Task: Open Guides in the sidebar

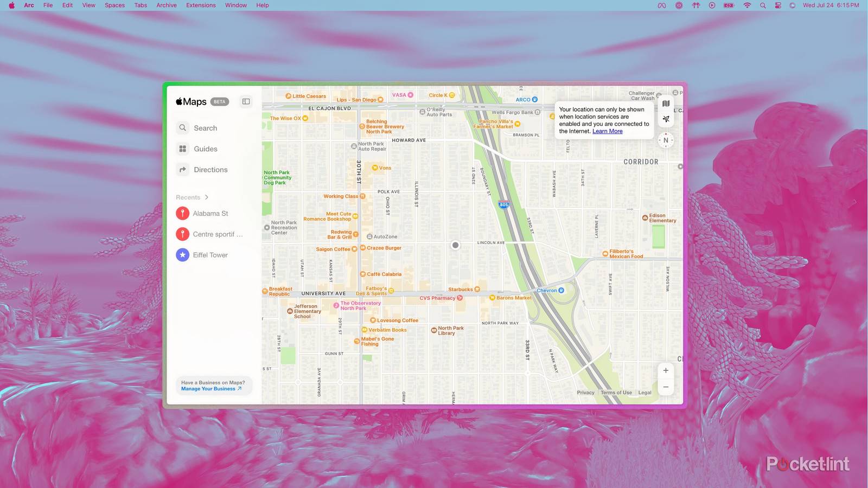Action: coord(205,149)
